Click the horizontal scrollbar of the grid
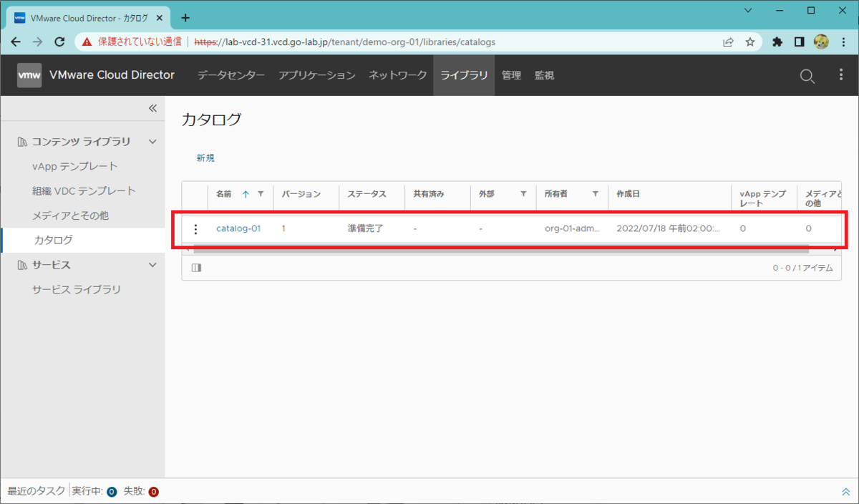Image resolution: width=859 pixels, height=504 pixels. 501,249
